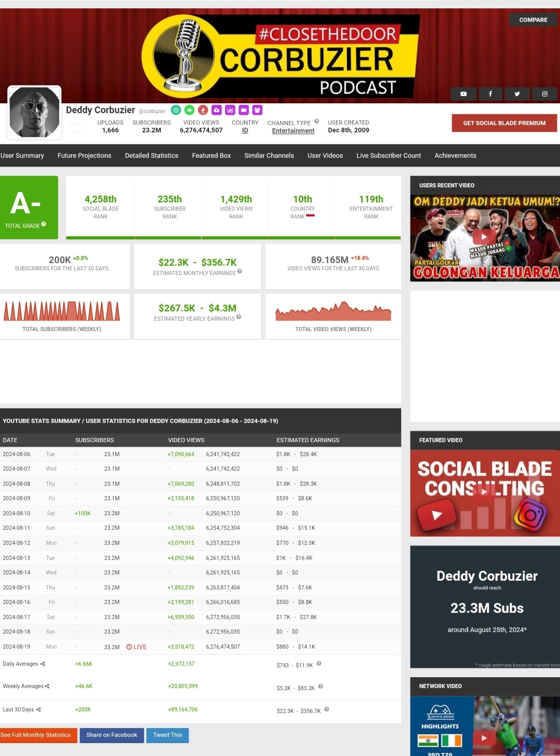Click the 23.3M Subs projection text
The height and width of the screenshot is (756, 560).
click(487, 609)
